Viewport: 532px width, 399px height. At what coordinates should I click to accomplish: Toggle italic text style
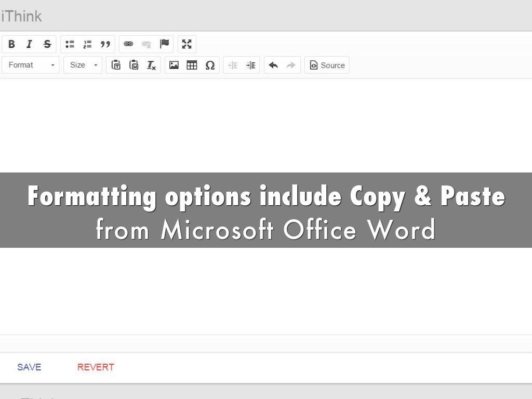(x=29, y=44)
